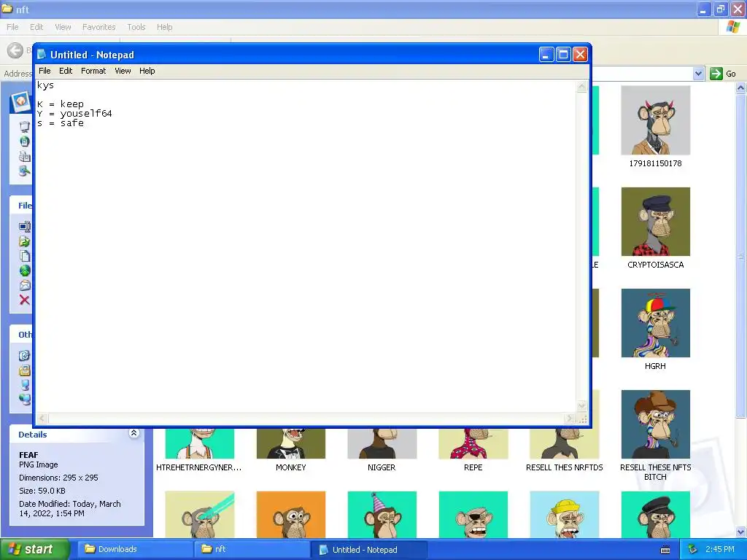This screenshot has width=747, height=560.
Task: Click the 'Y = youself64' line in Notepad
Action: 74,113
